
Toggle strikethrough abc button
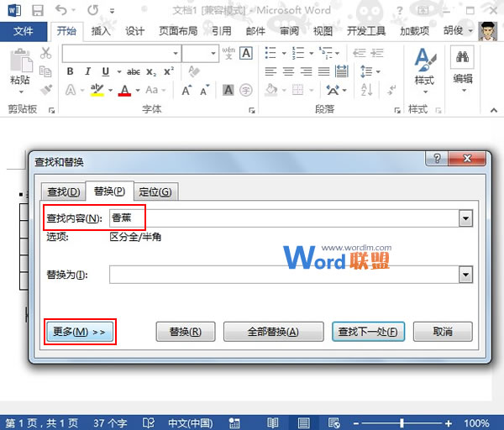(x=133, y=72)
